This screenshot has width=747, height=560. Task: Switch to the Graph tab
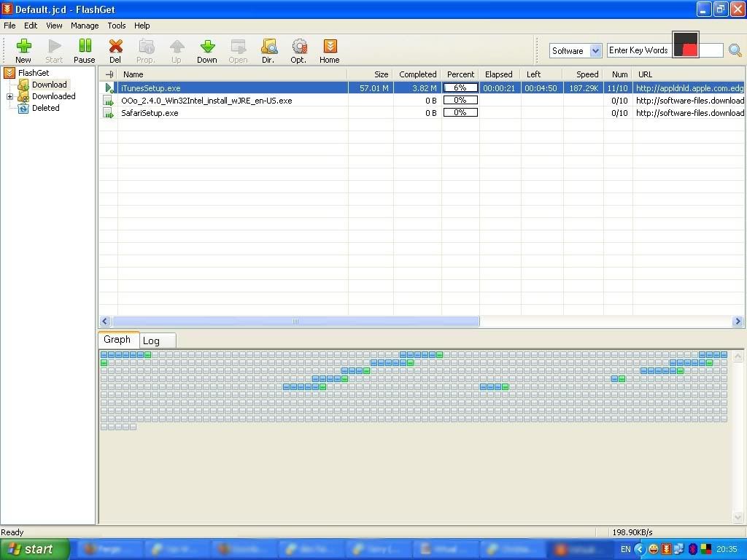pos(117,340)
